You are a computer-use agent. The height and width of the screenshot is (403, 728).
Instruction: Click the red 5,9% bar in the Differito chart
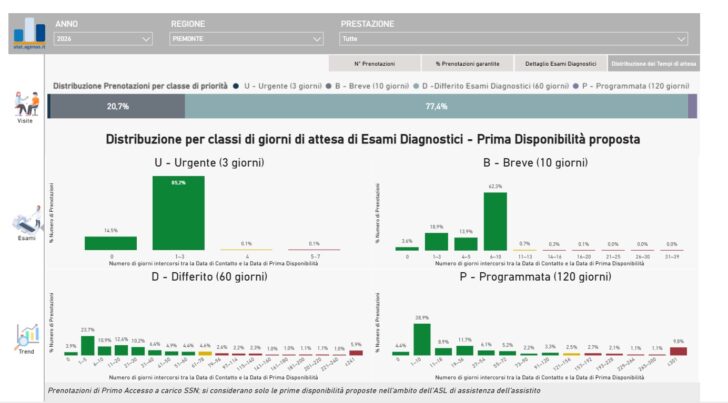[356, 353]
